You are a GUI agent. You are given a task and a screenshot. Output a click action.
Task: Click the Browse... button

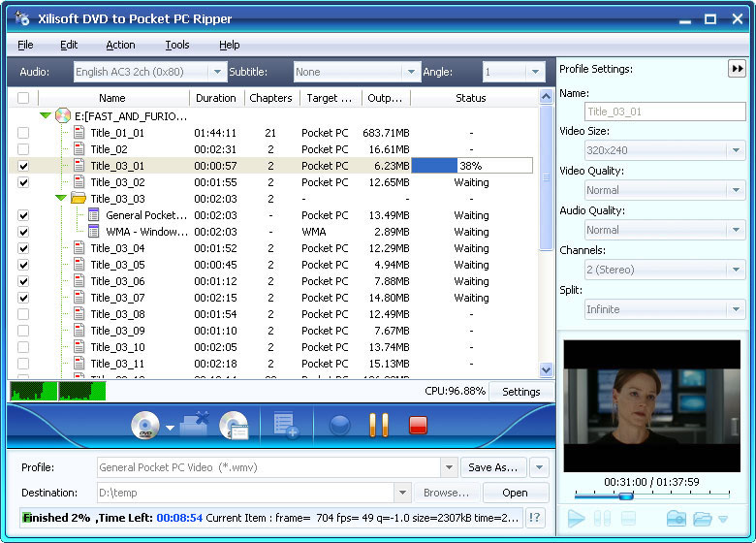tap(446, 493)
